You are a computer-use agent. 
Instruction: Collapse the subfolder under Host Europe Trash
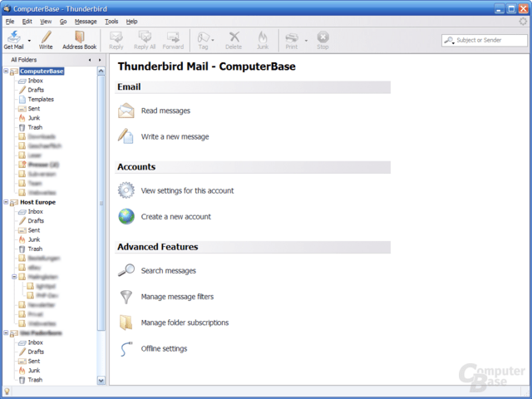(14, 277)
